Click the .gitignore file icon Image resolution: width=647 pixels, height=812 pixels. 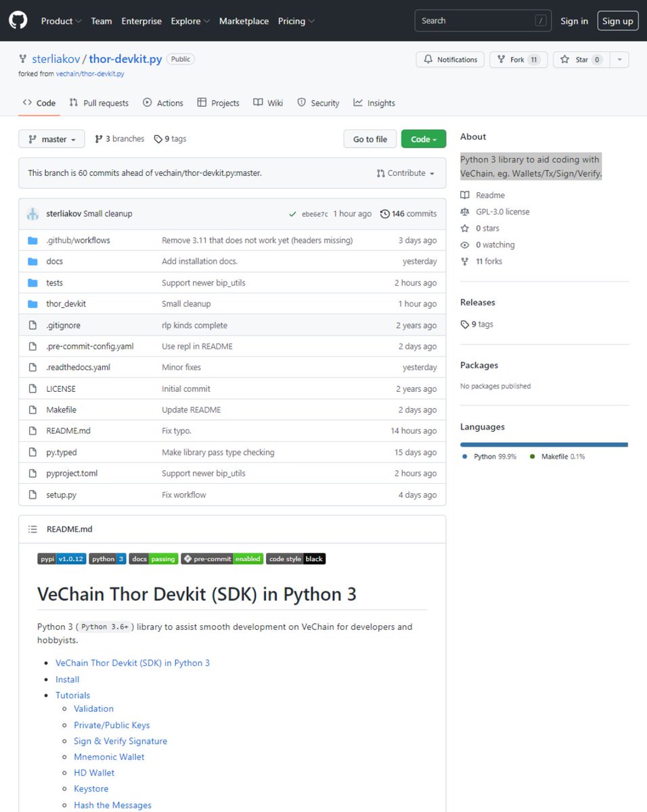coord(32,325)
